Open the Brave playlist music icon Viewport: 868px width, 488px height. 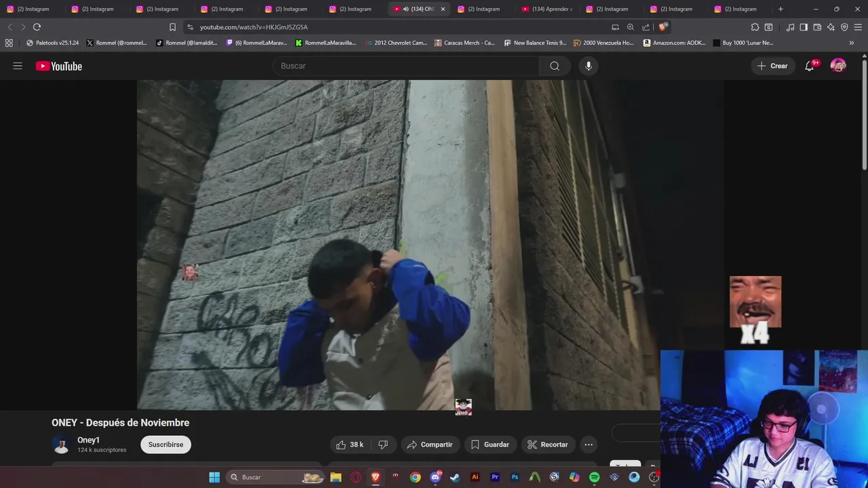point(790,27)
